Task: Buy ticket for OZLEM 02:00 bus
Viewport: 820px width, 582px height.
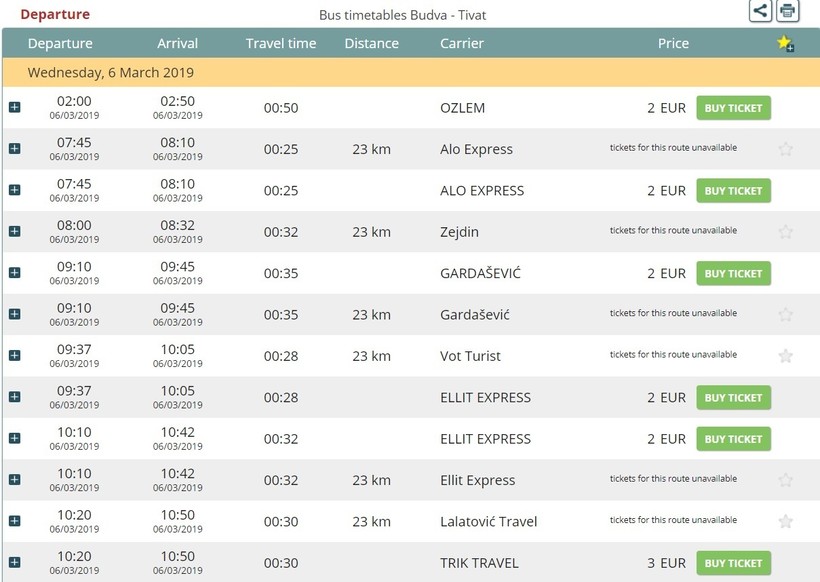Action: 733,108
